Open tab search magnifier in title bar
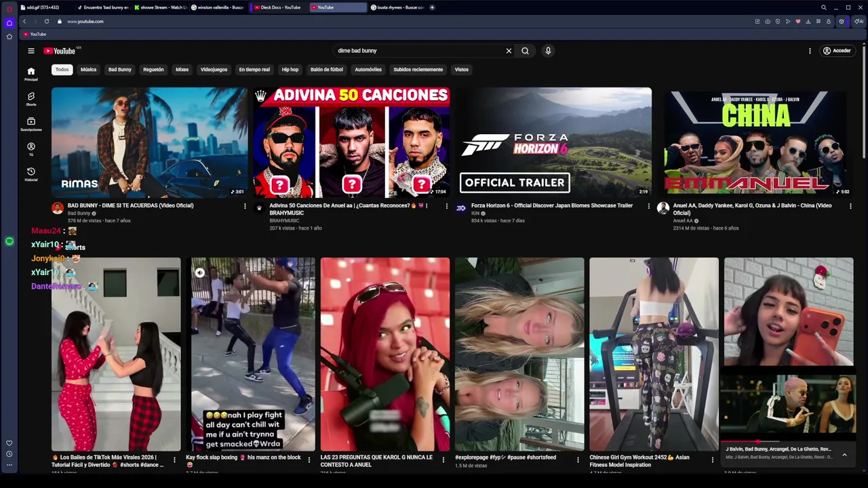Viewport: 868px width, 488px height. tap(824, 7)
